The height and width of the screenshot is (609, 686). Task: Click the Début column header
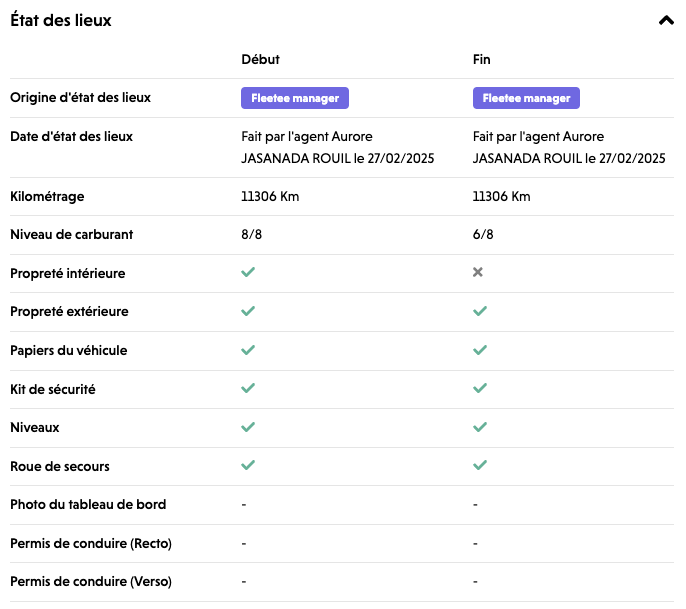pyautogui.click(x=260, y=59)
